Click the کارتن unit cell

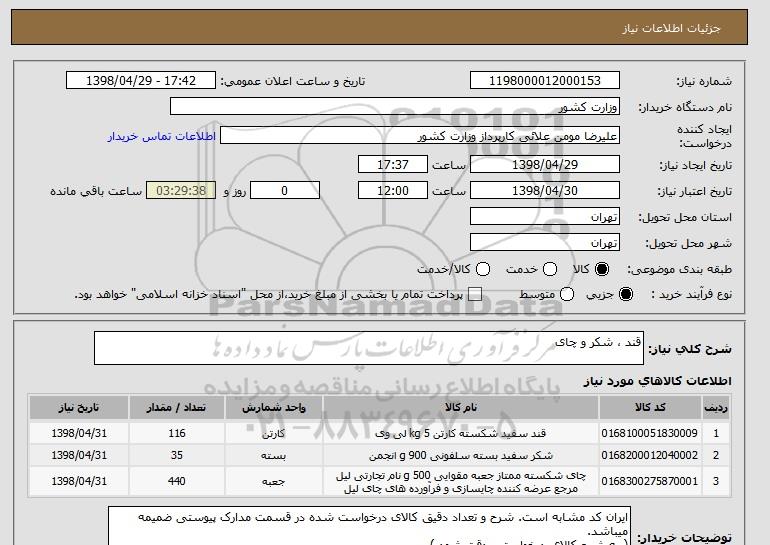click(x=274, y=434)
